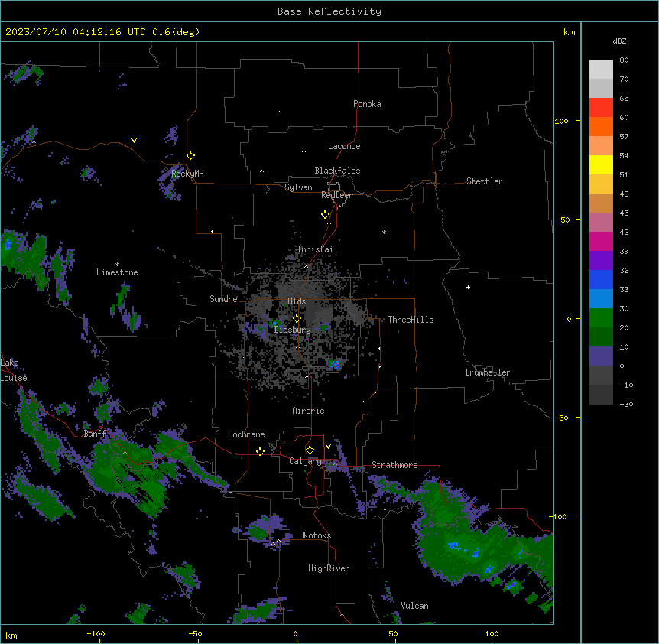The height and width of the screenshot is (644, 659).
Task: Click the Olds town label
Action: [297, 301]
